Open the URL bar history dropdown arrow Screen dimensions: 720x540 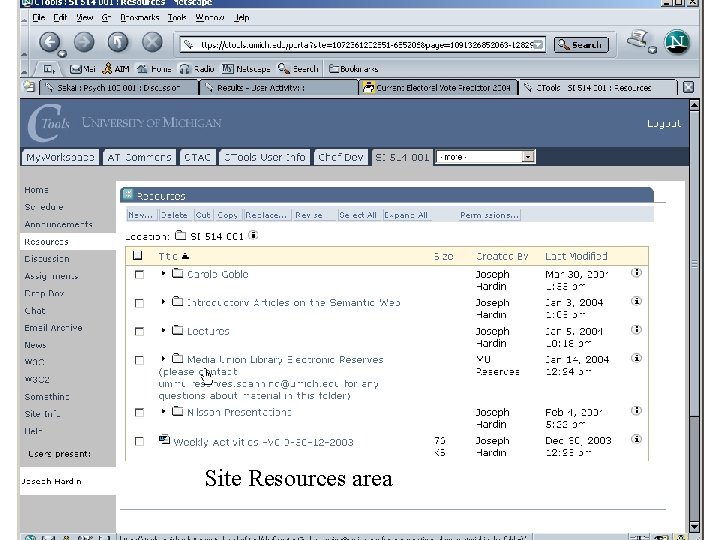coord(538,45)
